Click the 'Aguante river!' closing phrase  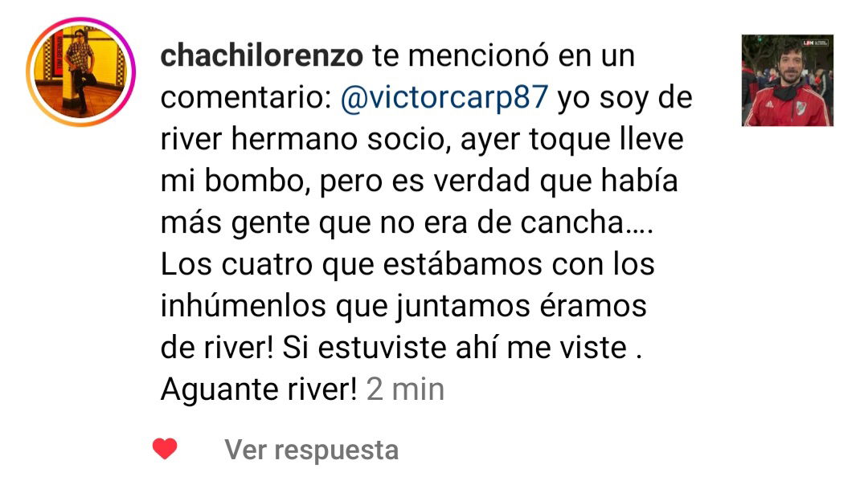[259, 389]
